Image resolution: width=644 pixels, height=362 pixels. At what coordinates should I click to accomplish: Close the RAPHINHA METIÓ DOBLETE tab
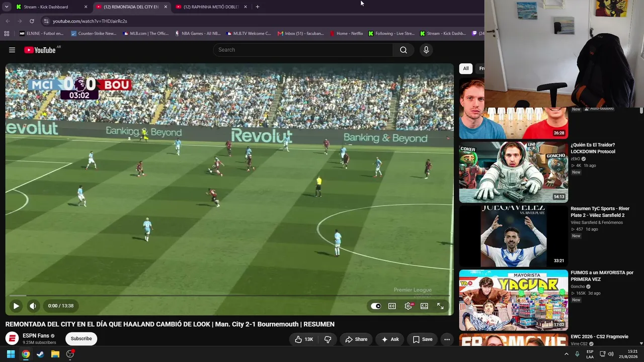pos(246,7)
